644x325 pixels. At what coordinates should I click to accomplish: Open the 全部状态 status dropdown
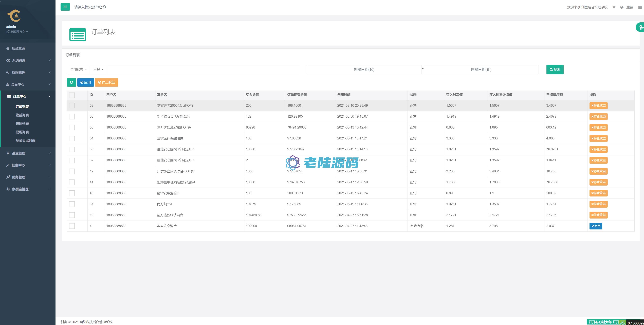point(78,69)
